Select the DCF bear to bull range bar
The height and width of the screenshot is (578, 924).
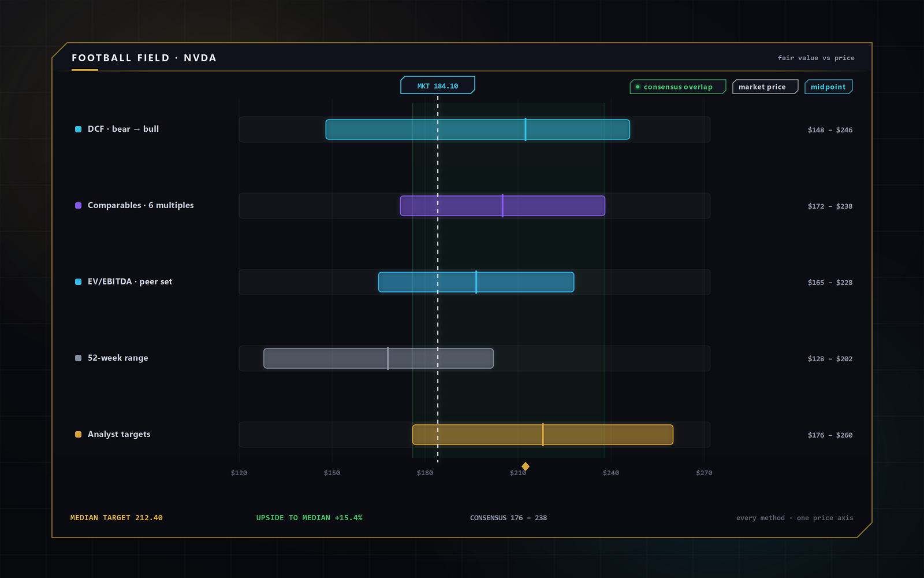[478, 129]
